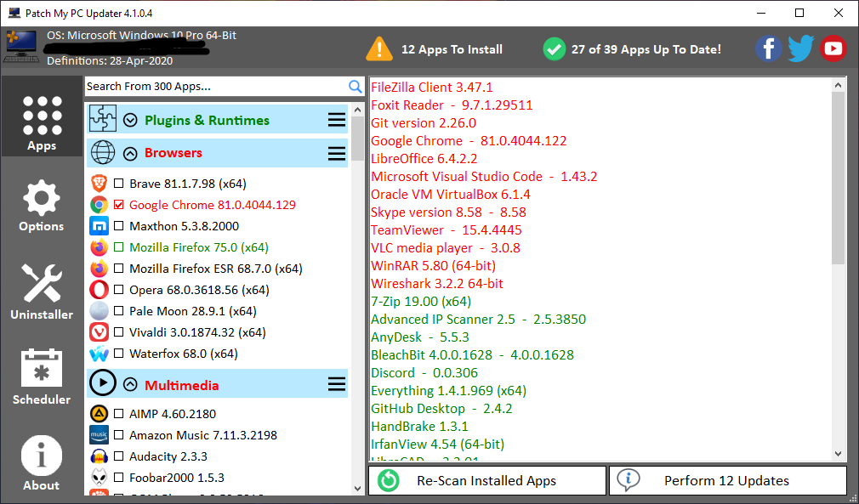The image size is (859, 504).
Task: Click the Pale Moon icon
Action: 100,311
